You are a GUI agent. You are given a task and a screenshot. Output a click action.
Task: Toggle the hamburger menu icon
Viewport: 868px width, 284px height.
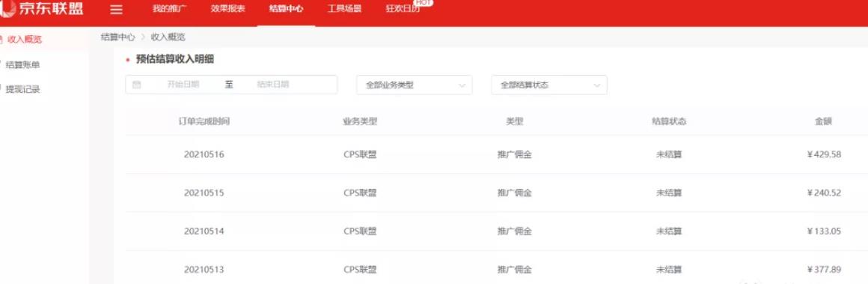coord(116,10)
